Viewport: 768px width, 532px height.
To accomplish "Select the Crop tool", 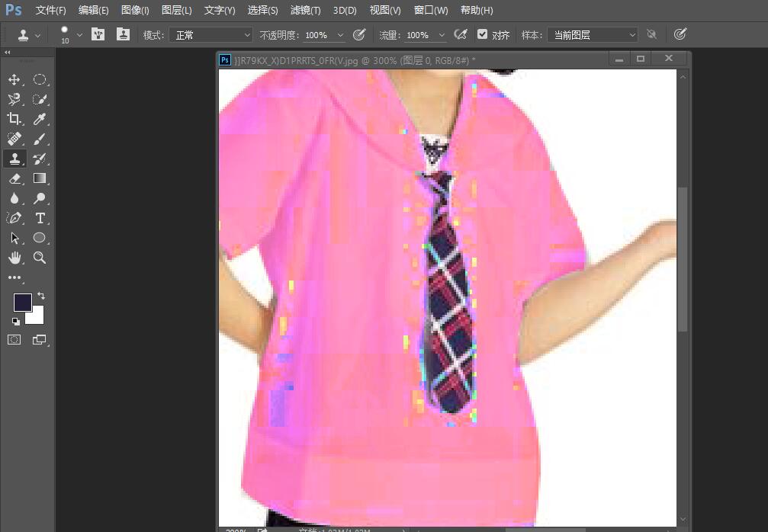I will pos(14,119).
